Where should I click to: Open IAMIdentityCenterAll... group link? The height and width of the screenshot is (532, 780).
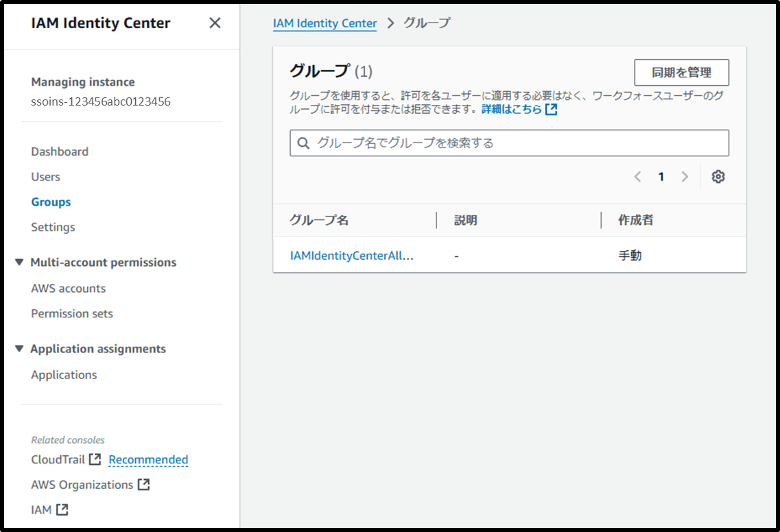(352, 256)
